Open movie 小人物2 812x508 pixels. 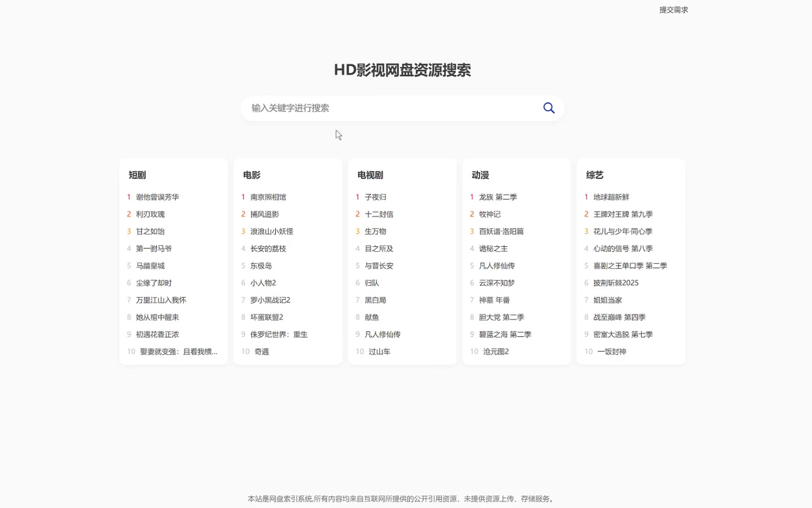(263, 283)
